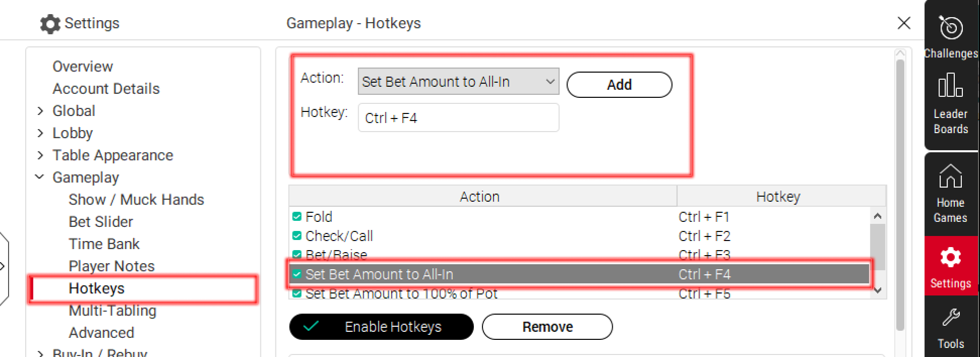The width and height of the screenshot is (980, 357).
Task: Uncheck the Check/Call hotkey checkbox
Action: click(297, 236)
